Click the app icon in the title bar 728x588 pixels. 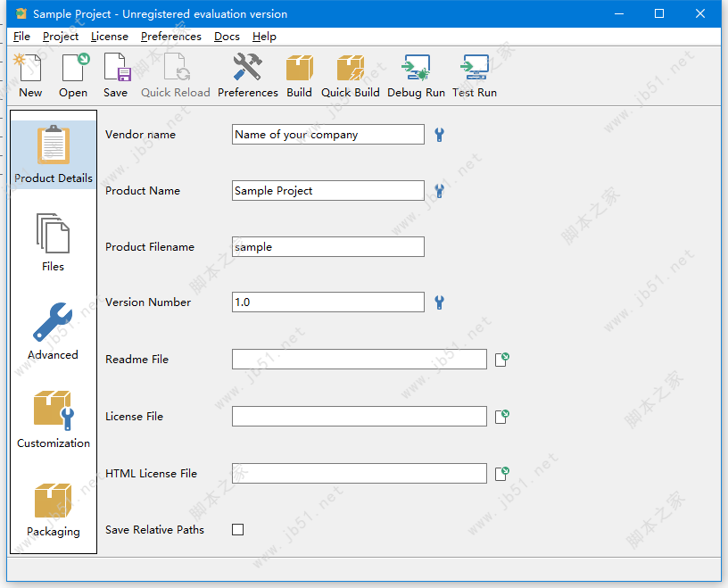21,13
